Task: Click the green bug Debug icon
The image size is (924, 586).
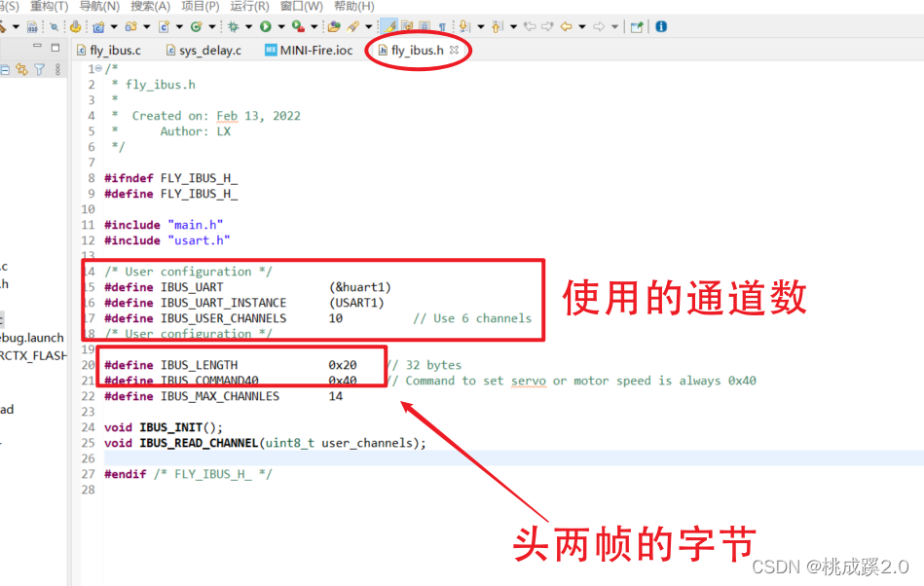Action: (234, 26)
